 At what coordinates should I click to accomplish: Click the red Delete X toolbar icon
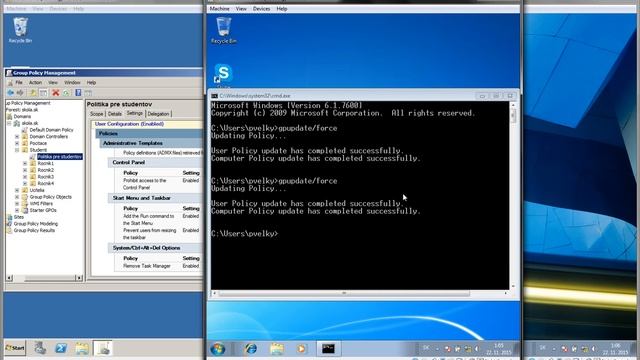coord(56,93)
